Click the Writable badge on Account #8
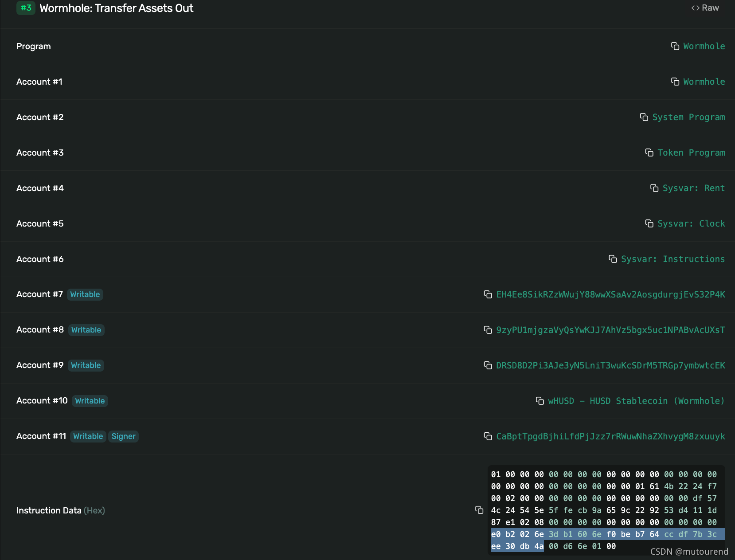This screenshot has height=560, width=735. [86, 330]
